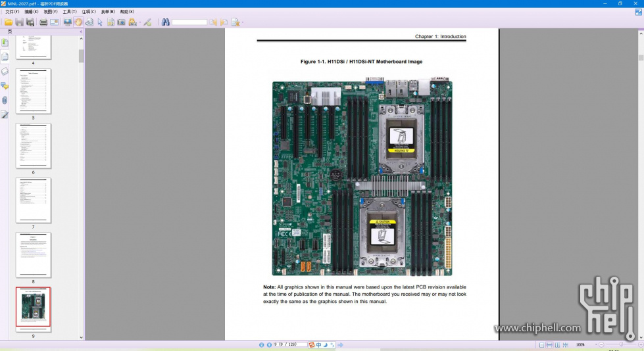Image resolution: width=644 pixels, height=351 pixels.
Task: Select the page 6 thumbnail
Action: [x=34, y=146]
